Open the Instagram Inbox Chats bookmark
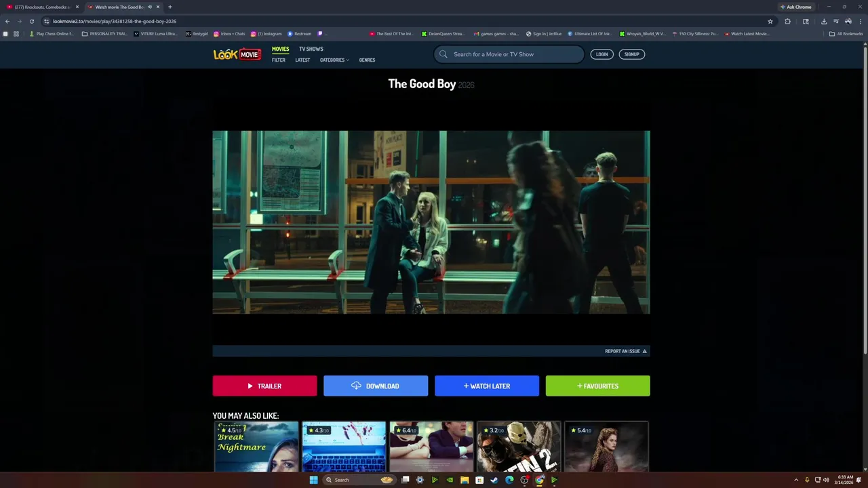The image size is (868, 488). pyautogui.click(x=229, y=33)
